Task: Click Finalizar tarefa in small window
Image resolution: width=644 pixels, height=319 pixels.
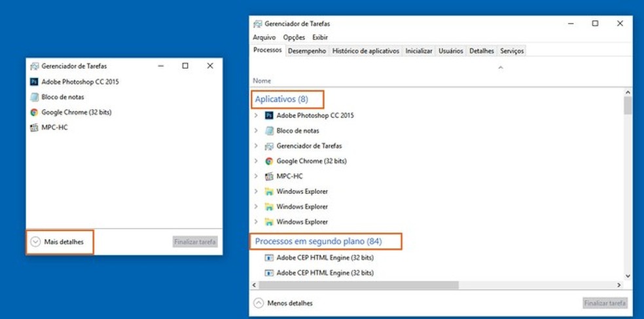Action: click(x=194, y=242)
